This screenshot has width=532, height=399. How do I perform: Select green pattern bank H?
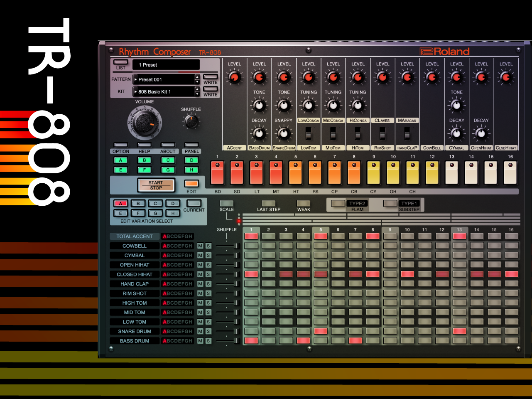pyautogui.click(x=191, y=170)
